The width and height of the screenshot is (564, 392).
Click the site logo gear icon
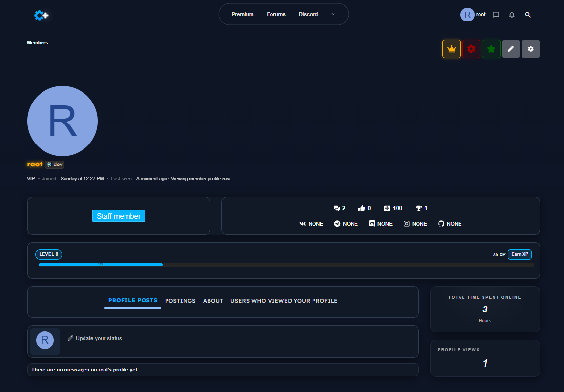pos(41,16)
